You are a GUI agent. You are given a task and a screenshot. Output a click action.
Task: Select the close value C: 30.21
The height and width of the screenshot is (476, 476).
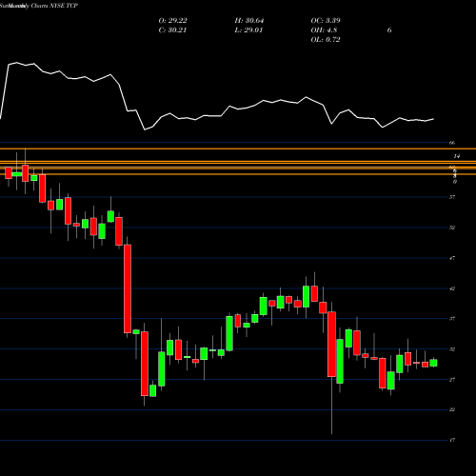(x=172, y=30)
